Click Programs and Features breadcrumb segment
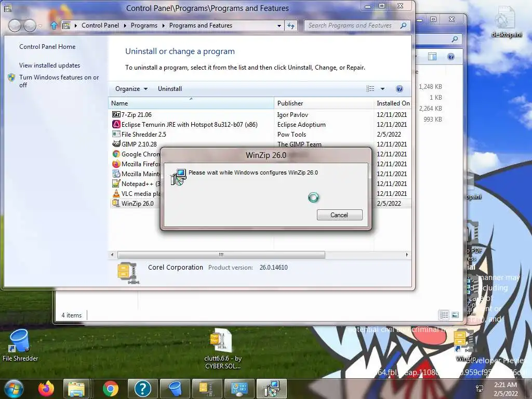This screenshot has height=399, width=532. click(201, 25)
